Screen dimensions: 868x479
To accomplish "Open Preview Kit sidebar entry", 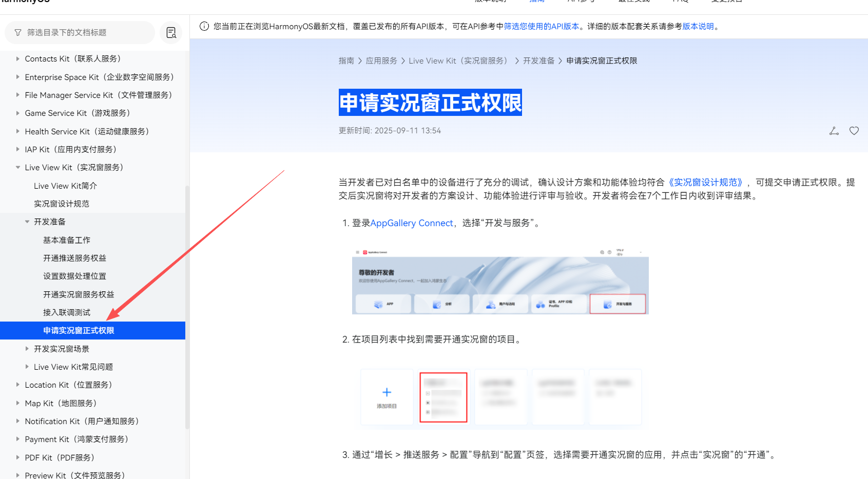I will click(75, 475).
